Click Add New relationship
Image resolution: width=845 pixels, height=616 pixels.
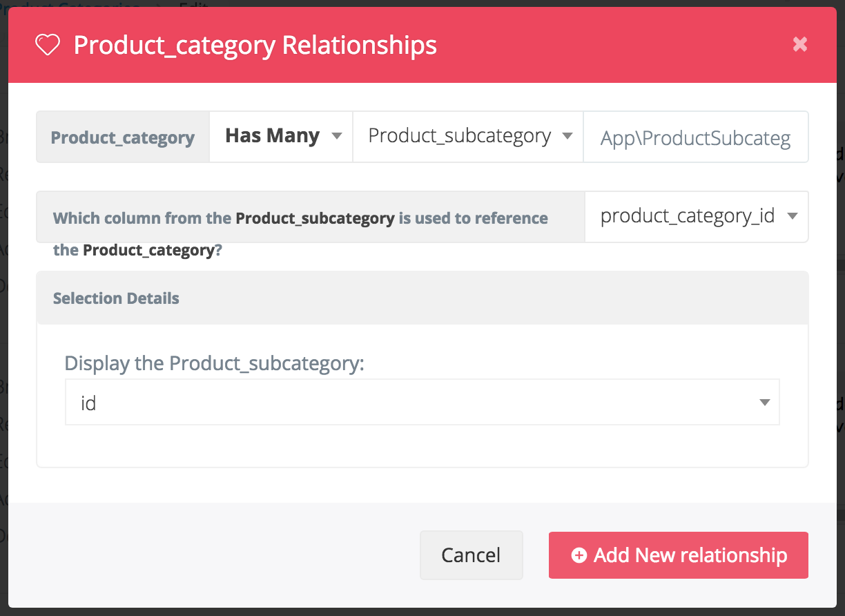[678, 555]
